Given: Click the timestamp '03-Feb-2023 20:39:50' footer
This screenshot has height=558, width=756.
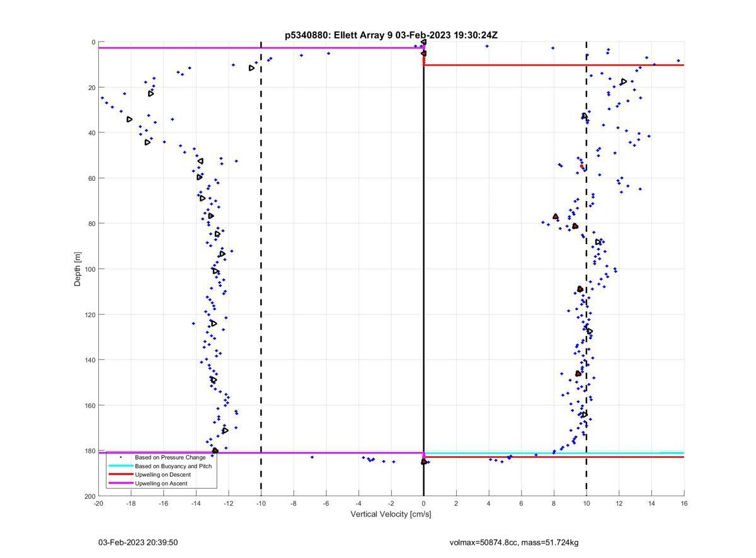Looking at the screenshot, I should (x=138, y=542).
